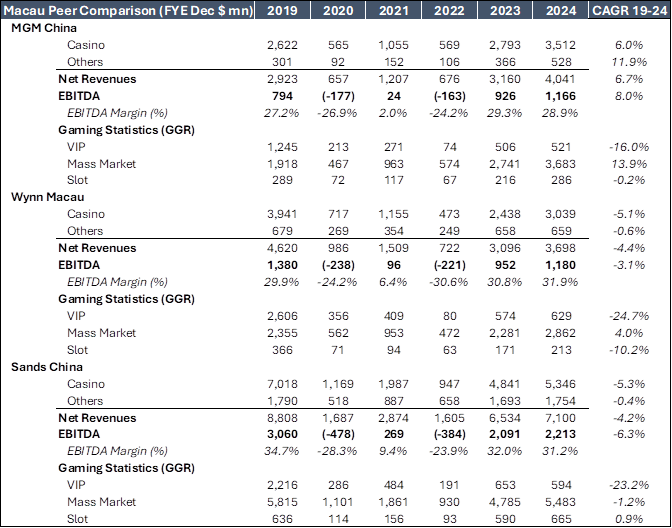
Task: Click MGM Mass Market 2024 value 3,683
Action: click(x=561, y=163)
